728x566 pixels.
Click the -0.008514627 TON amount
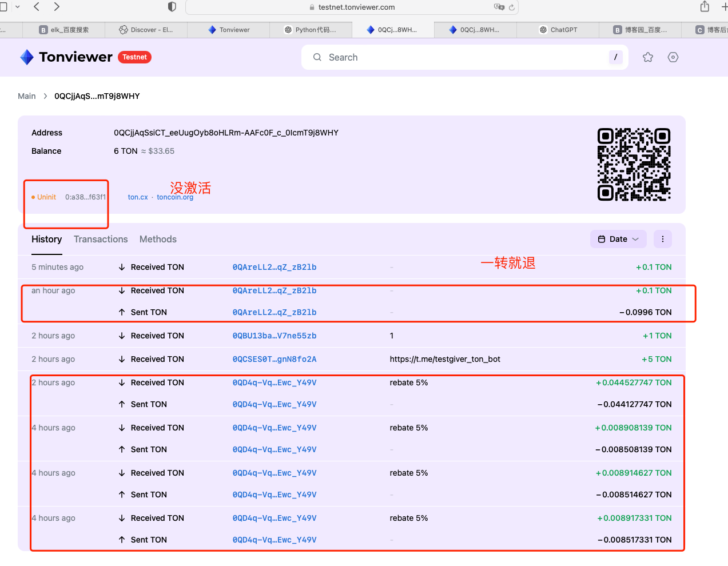634,495
